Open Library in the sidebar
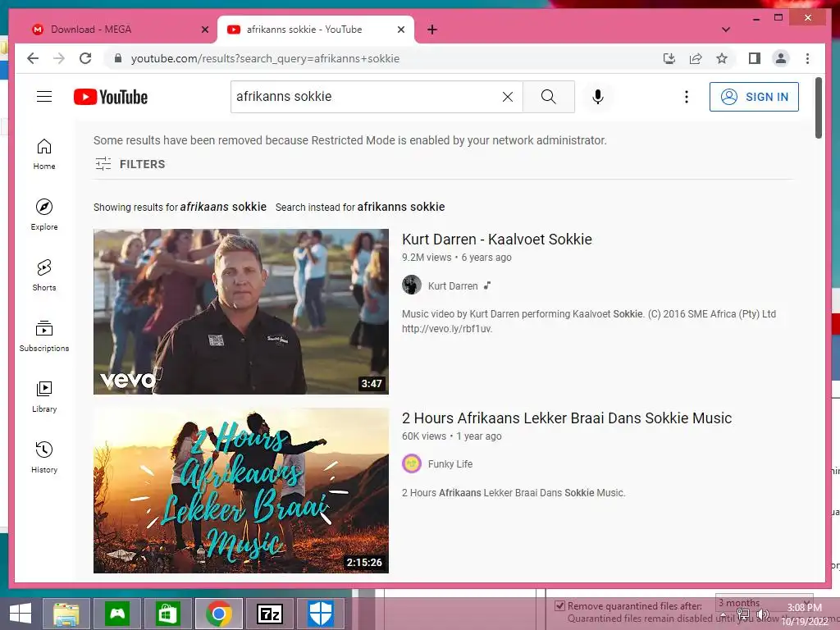 pos(44,396)
